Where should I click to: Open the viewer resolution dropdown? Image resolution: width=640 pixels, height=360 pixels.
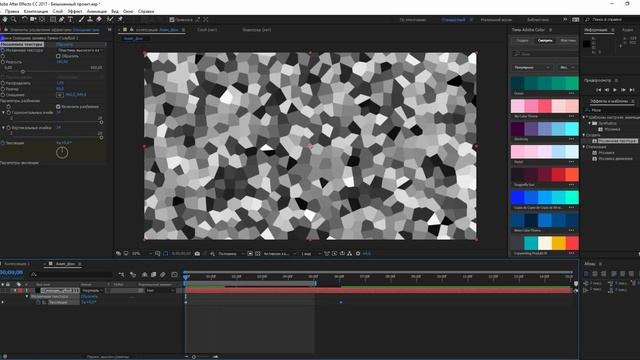pyautogui.click(x=230, y=253)
